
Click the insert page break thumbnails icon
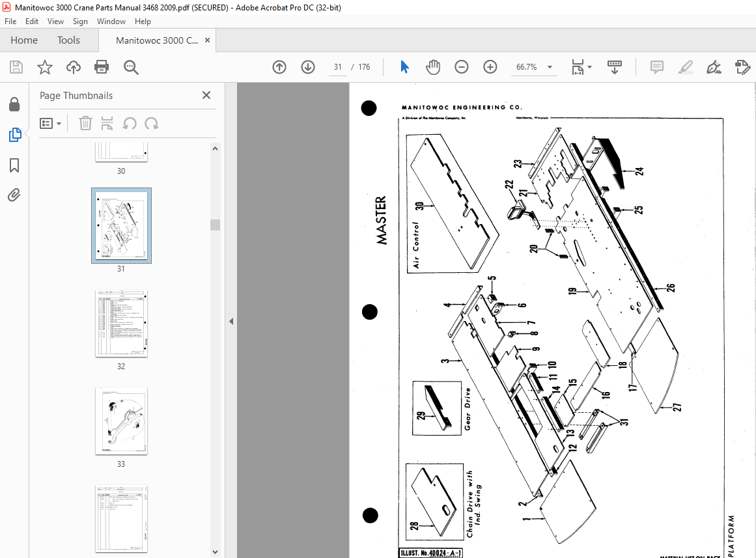pos(107,124)
